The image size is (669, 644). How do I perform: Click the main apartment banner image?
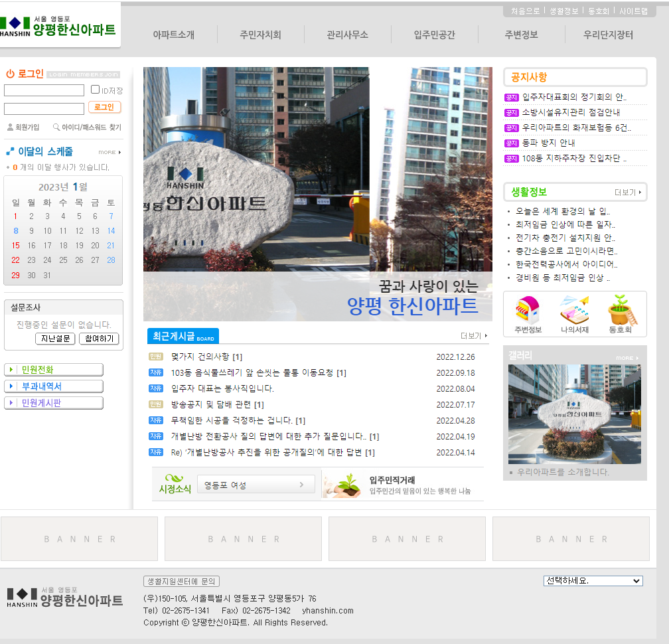[x=317, y=194]
